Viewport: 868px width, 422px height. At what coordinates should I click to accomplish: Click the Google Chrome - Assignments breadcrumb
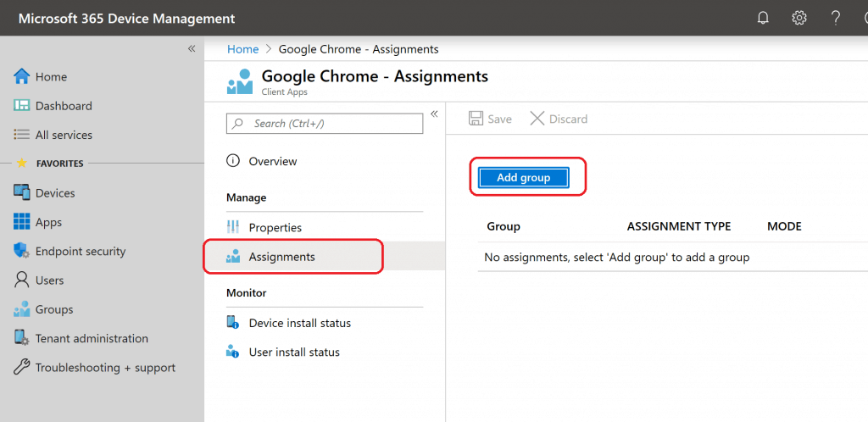[x=359, y=49]
